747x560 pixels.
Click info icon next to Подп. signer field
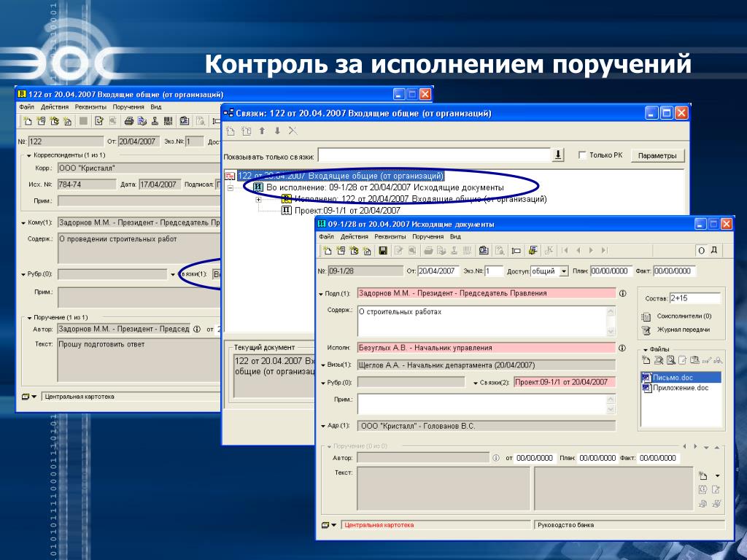click(x=623, y=293)
